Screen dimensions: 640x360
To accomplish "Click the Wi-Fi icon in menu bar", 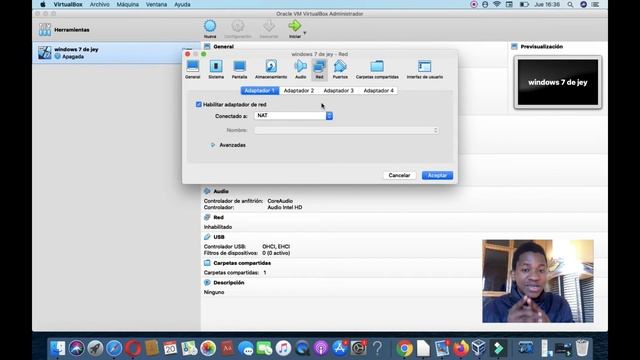I will tap(497, 4).
